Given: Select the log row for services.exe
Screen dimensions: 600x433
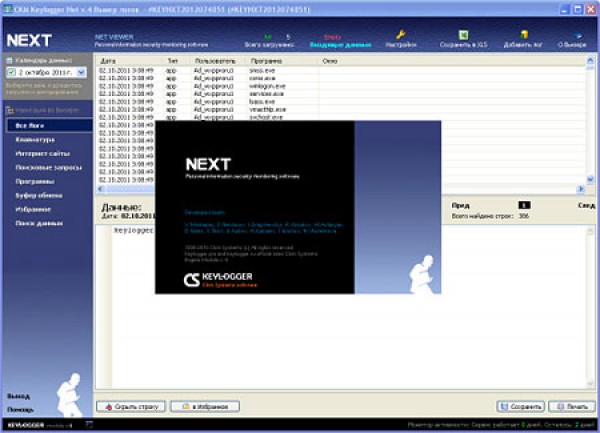Looking at the screenshot, I should (x=341, y=94).
